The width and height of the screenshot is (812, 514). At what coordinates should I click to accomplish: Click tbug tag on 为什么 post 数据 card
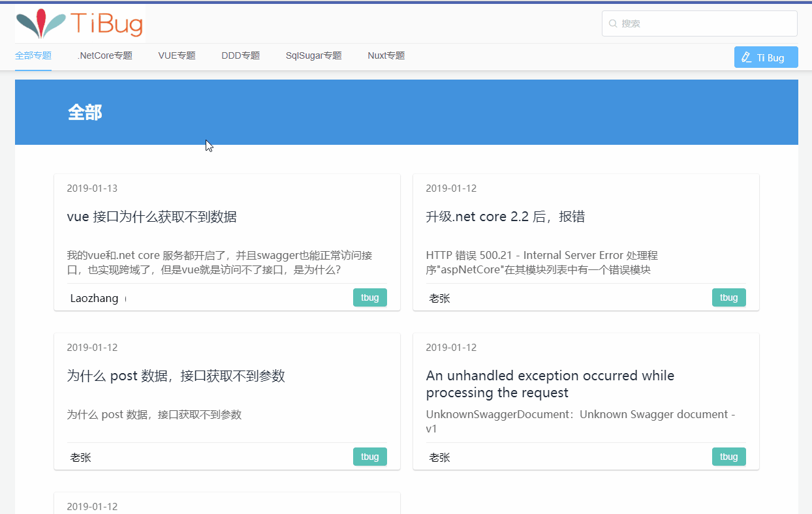pyautogui.click(x=370, y=457)
